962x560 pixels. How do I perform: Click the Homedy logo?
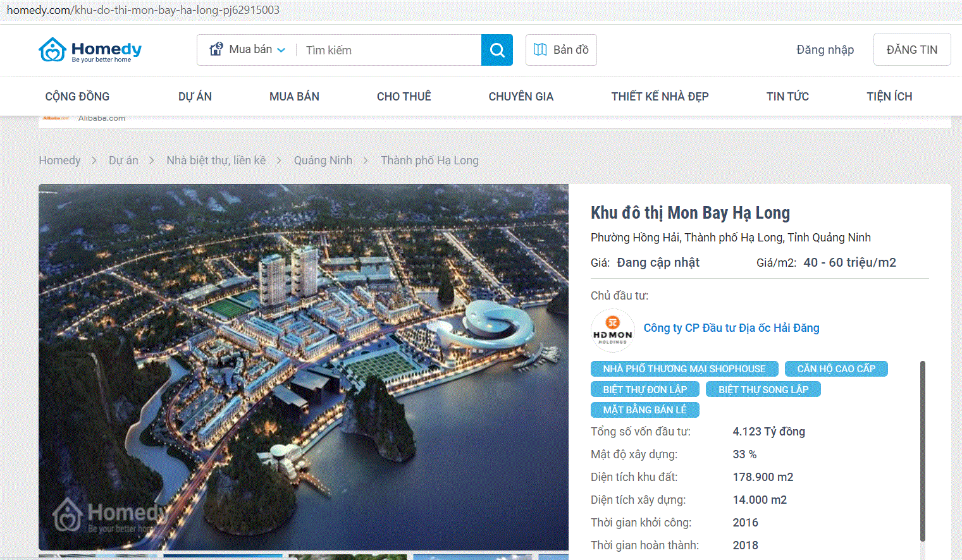90,50
